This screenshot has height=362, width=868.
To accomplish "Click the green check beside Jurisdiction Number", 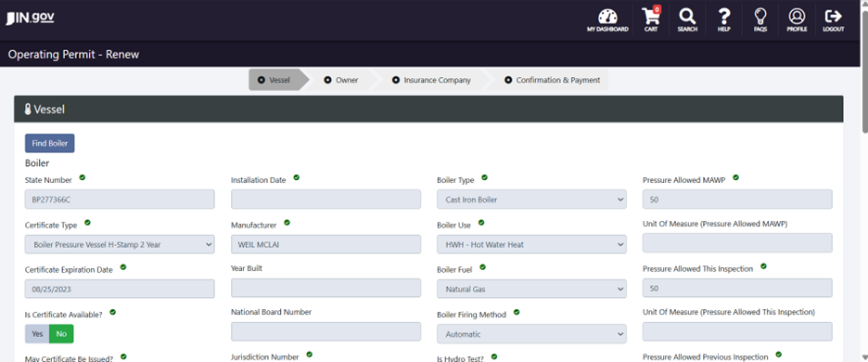I will (x=309, y=355).
